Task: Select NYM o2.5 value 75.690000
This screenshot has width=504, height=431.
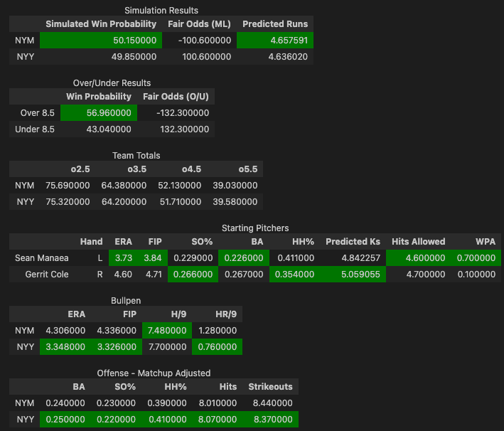Action: click(x=68, y=186)
